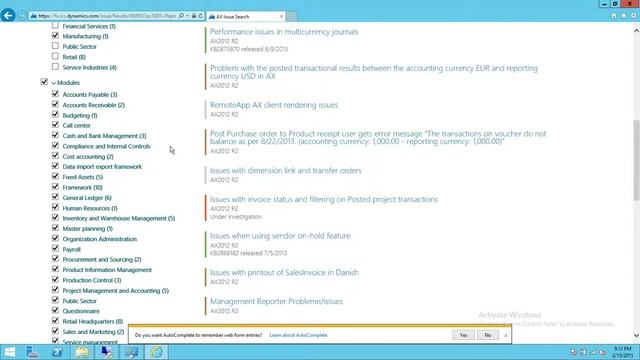
Task: Open 'RemoteApp AX client rendering issues' link
Action: (x=274, y=105)
